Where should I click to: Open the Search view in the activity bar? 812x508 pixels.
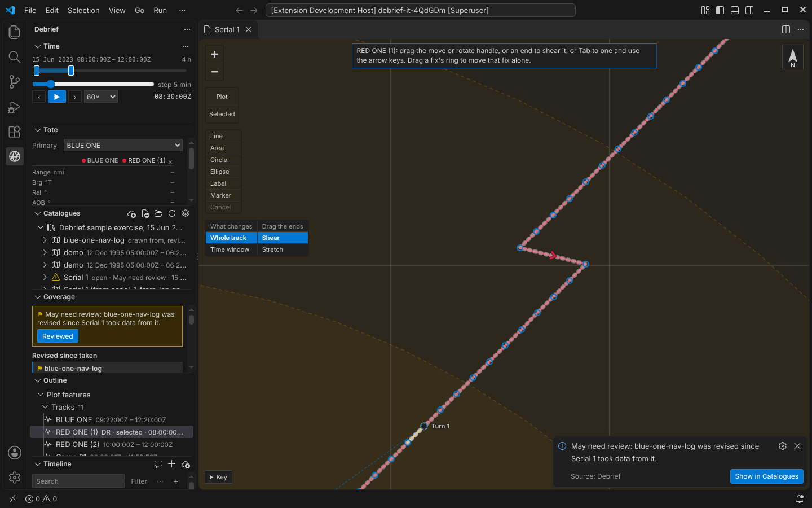(x=15, y=57)
